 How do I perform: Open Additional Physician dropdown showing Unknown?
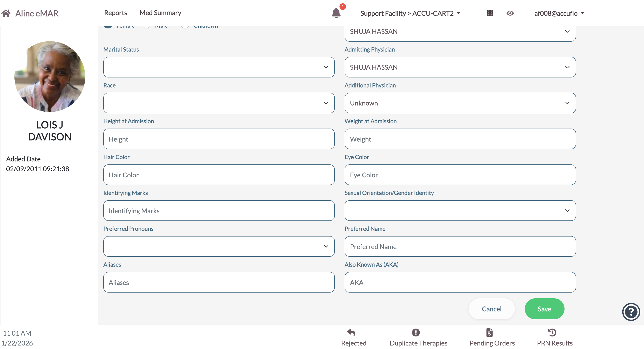pos(460,103)
